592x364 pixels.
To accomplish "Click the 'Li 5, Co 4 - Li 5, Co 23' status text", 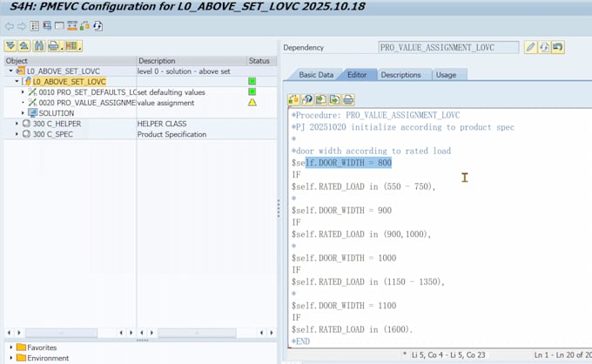I will (448, 355).
